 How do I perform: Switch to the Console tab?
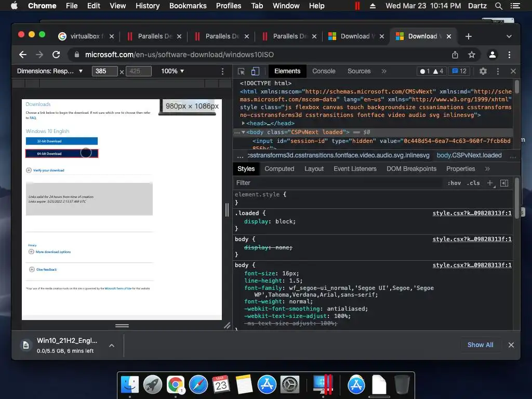click(324, 71)
